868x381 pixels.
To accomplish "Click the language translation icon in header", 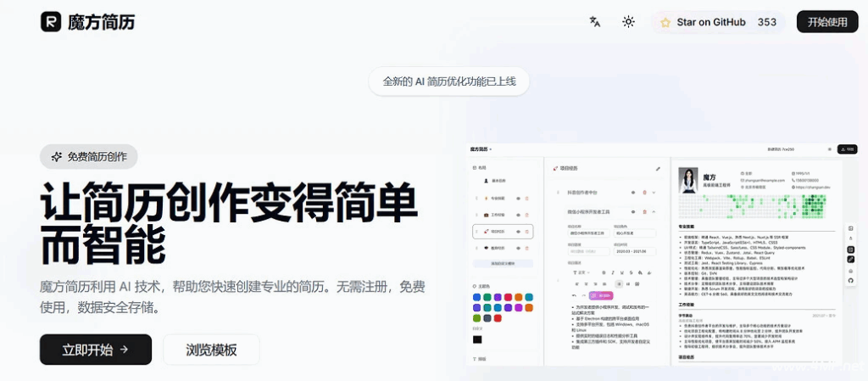I will coord(595,22).
